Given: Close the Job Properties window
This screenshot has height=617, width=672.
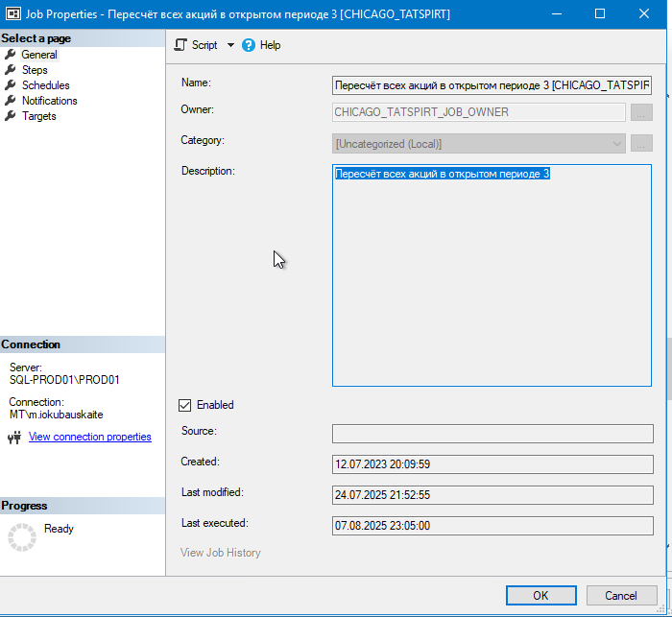Looking at the screenshot, I should [x=644, y=13].
